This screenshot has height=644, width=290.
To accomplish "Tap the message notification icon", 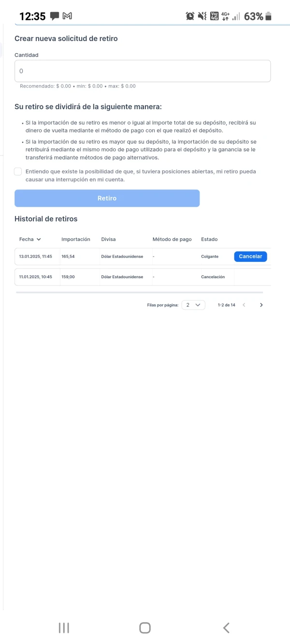I will (x=54, y=16).
